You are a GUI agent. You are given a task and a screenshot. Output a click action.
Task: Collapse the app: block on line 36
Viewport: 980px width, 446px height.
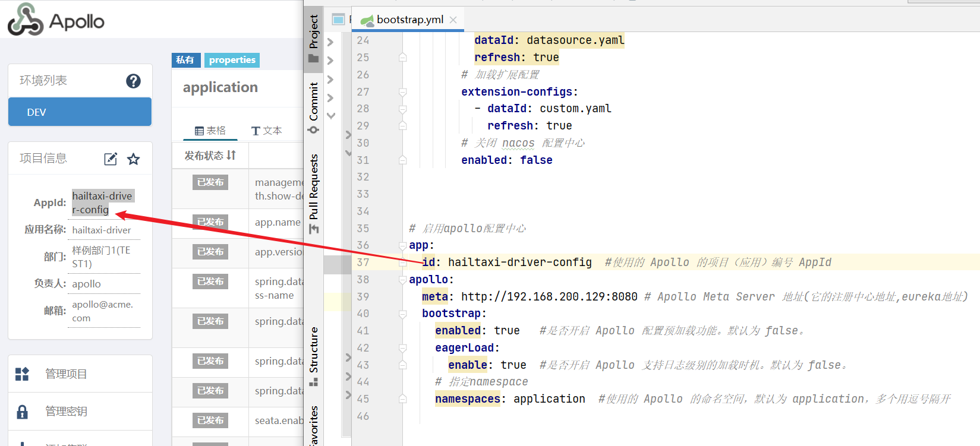click(403, 245)
